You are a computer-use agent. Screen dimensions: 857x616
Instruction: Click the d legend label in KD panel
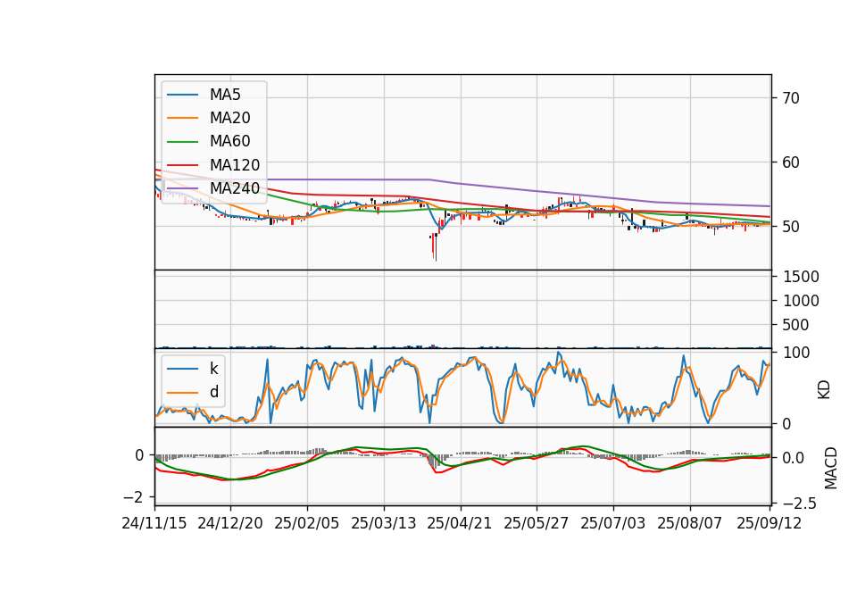[213, 392]
